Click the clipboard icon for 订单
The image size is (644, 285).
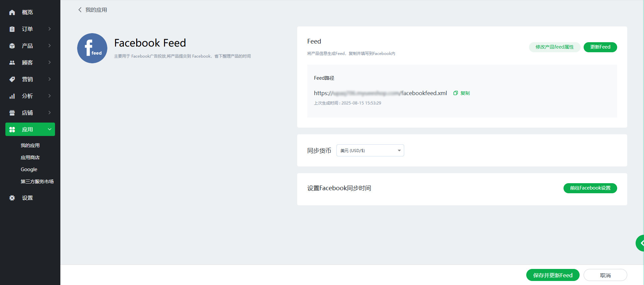[x=12, y=29]
